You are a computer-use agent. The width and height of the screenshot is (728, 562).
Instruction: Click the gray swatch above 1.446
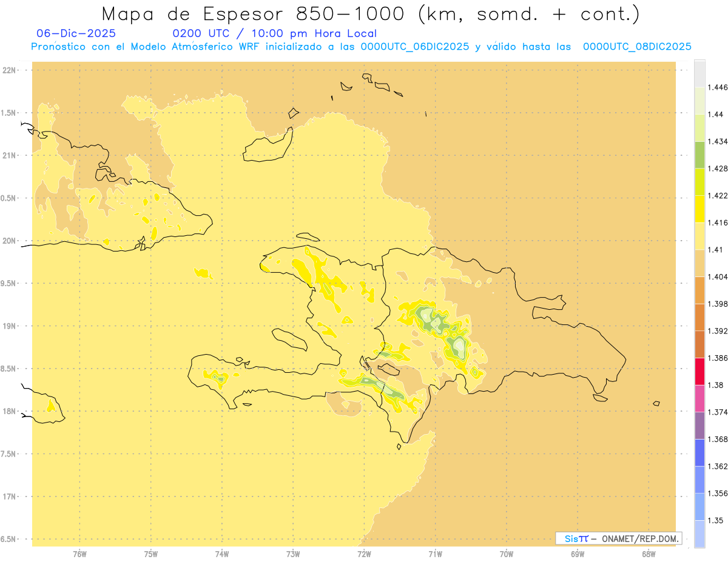pyautogui.click(x=699, y=73)
